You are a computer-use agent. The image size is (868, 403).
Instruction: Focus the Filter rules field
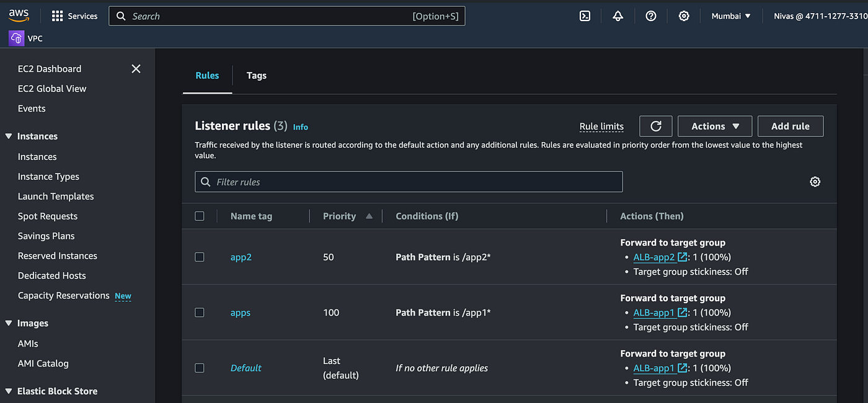pyautogui.click(x=409, y=182)
